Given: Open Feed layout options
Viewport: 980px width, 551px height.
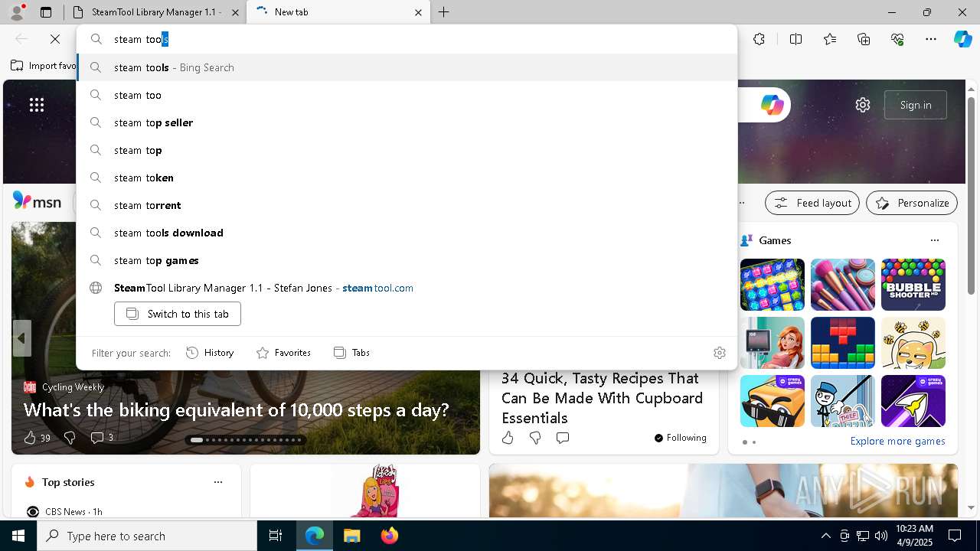Looking at the screenshot, I should 812,203.
